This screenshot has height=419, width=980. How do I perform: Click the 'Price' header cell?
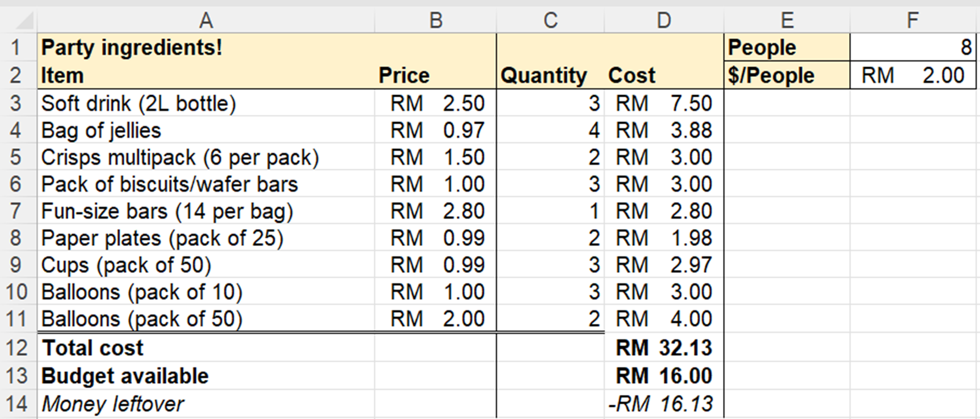[x=436, y=75]
